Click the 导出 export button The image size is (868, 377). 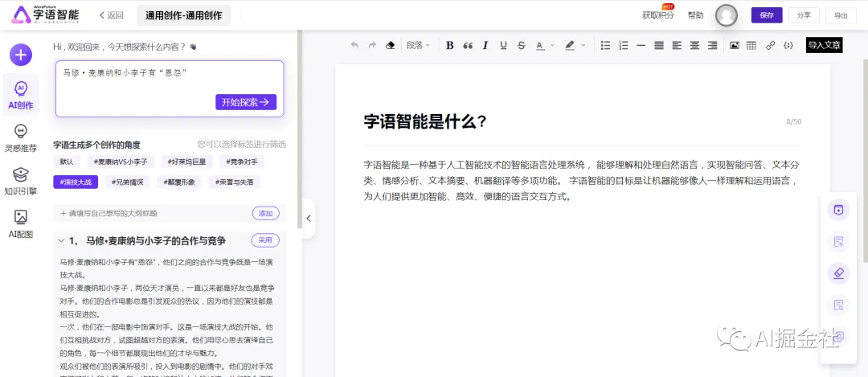pos(841,15)
